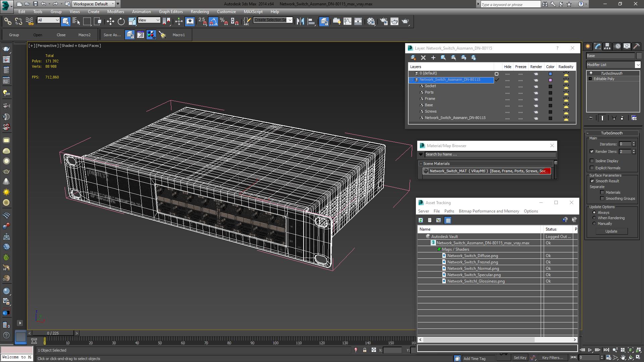
Task: Open the Render Setup icon
Action: coord(384,21)
